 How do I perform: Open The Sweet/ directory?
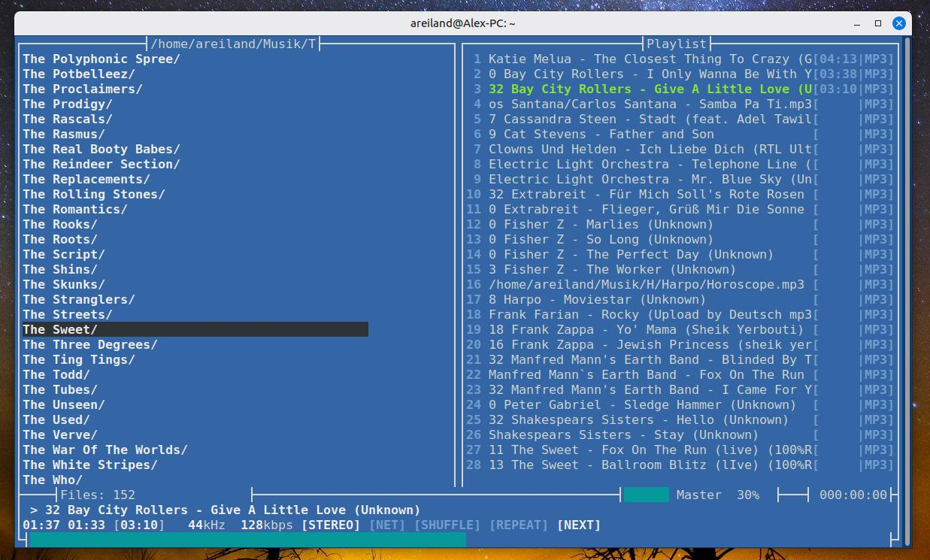195,329
